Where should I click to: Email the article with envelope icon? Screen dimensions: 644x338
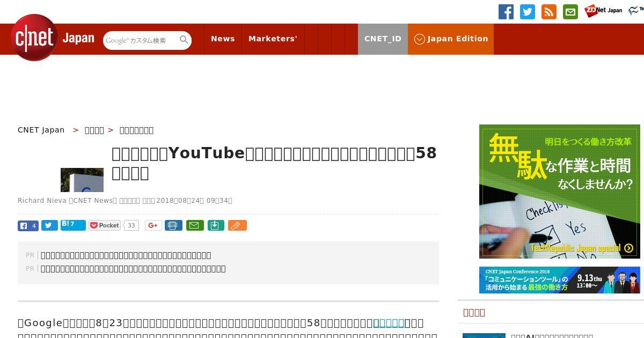pos(195,225)
